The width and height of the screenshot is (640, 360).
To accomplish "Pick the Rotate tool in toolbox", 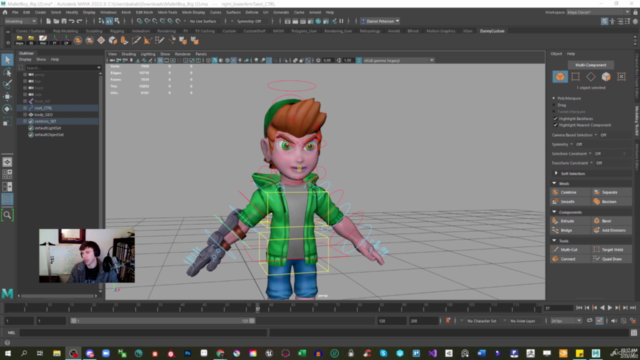I will [7, 109].
